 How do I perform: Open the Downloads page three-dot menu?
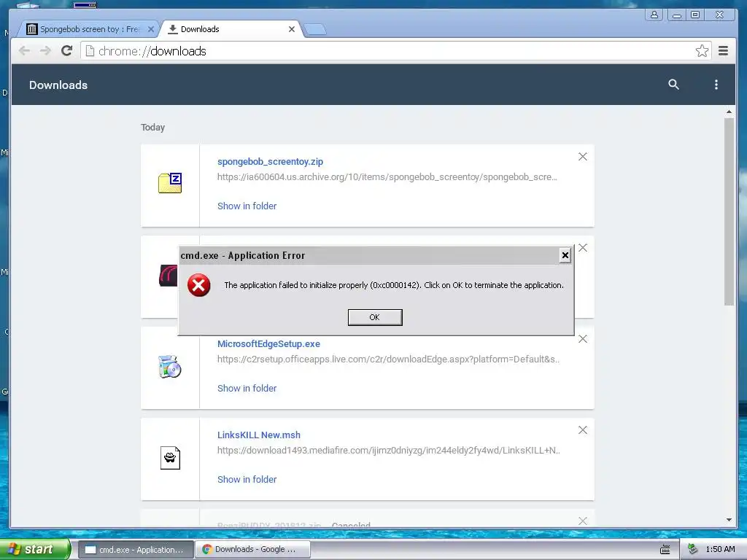pyautogui.click(x=716, y=85)
